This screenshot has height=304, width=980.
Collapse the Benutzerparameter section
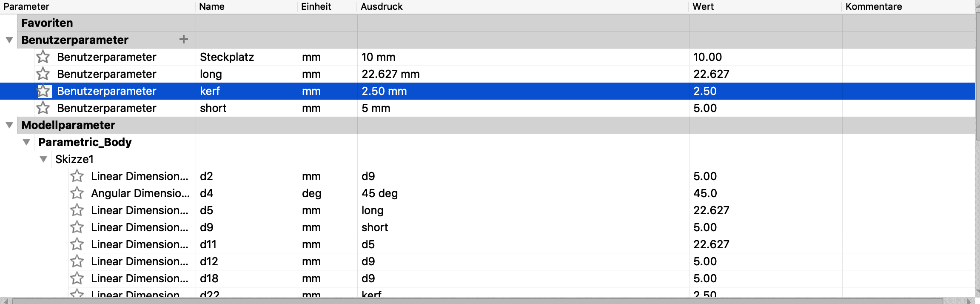click(9, 40)
